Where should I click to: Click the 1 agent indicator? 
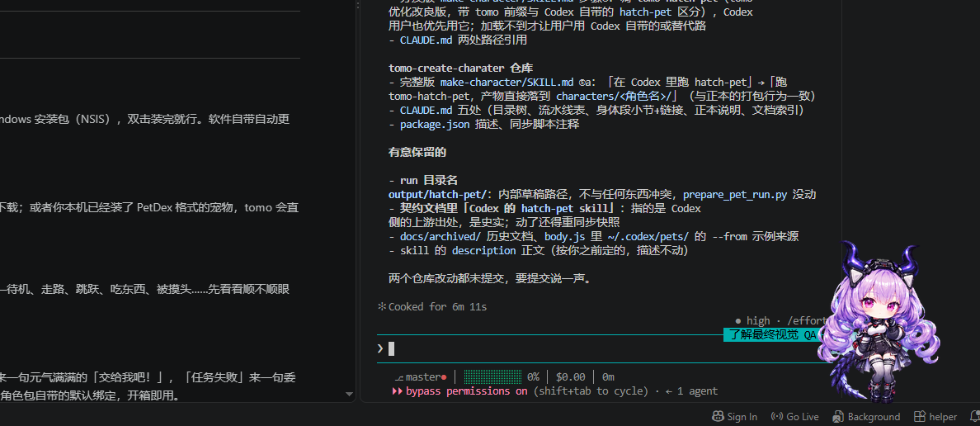691,391
